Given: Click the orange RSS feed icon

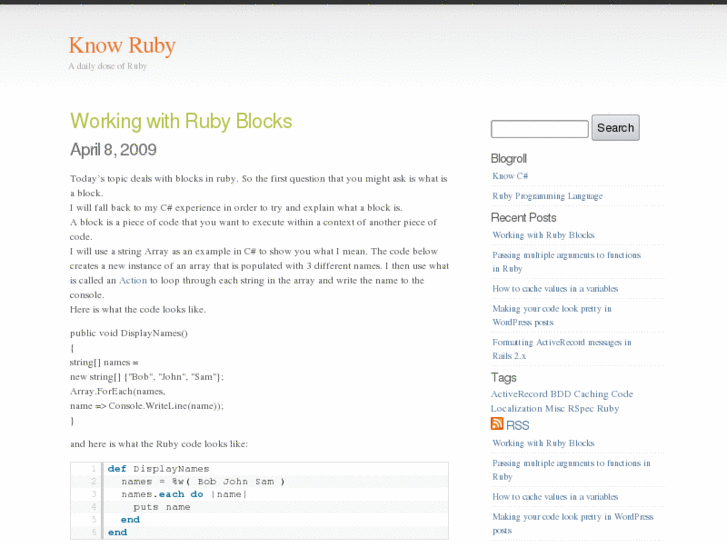Looking at the screenshot, I should click(x=497, y=424).
